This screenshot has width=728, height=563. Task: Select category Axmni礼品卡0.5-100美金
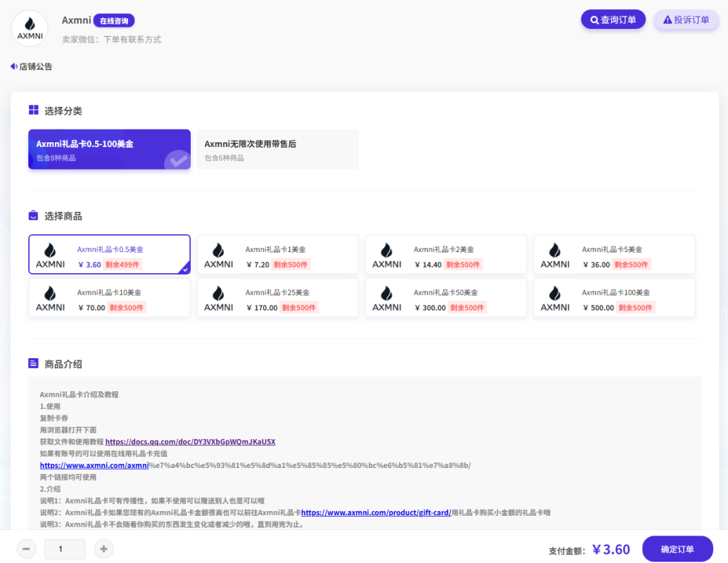110,149
